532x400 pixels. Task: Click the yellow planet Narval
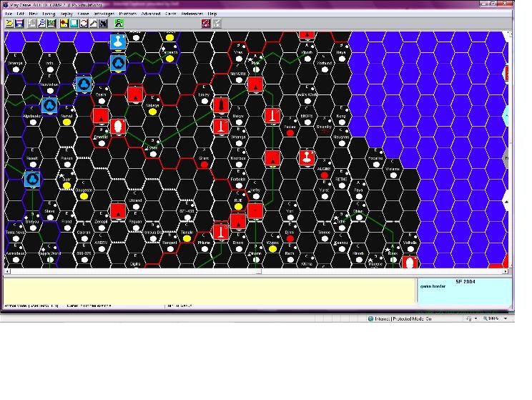point(66,122)
